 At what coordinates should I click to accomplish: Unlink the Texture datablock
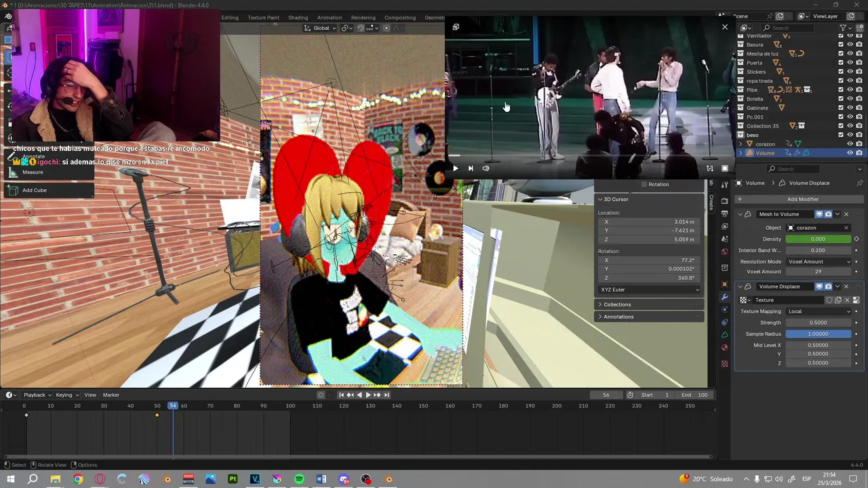pyautogui.click(x=847, y=300)
